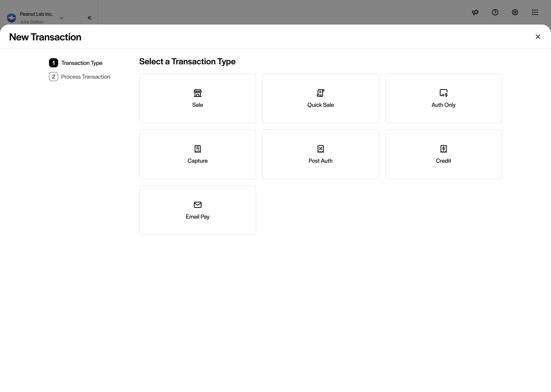Click the Auth Only card icon

click(443, 93)
